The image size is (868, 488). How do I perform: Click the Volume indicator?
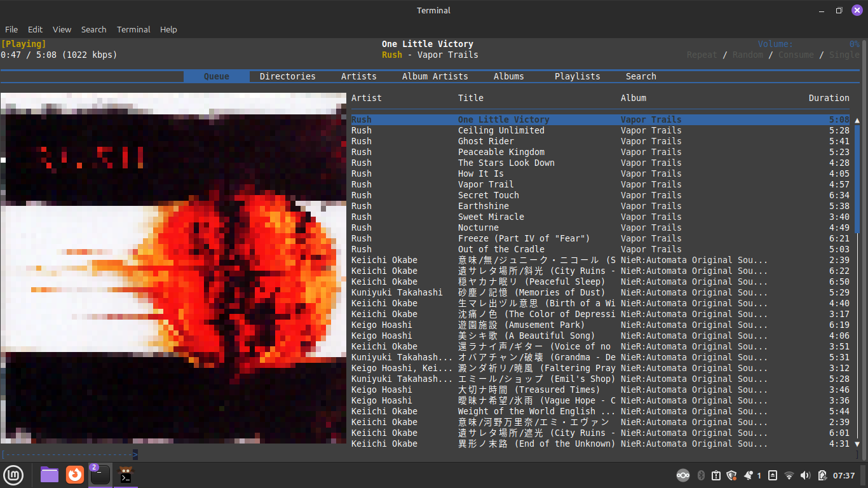click(x=809, y=44)
